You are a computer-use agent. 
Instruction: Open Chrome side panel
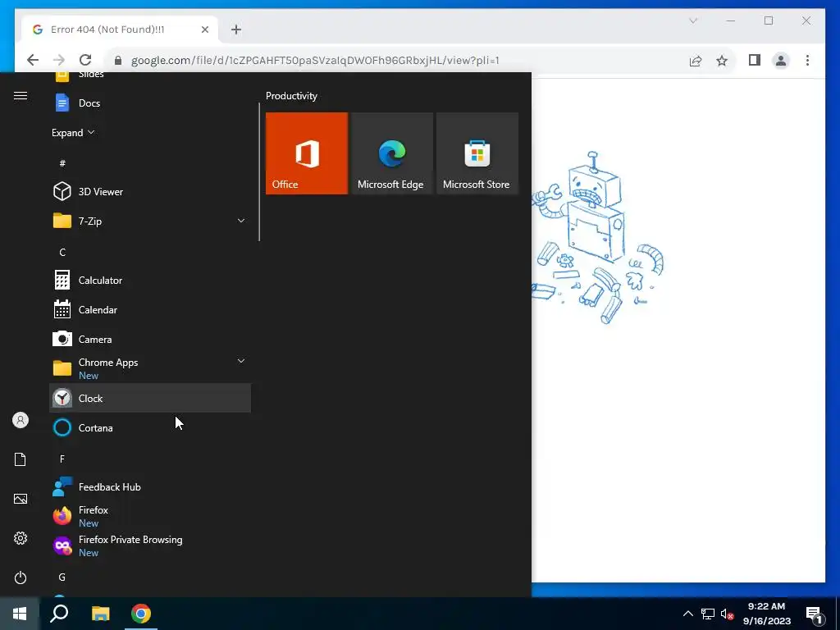(755, 60)
